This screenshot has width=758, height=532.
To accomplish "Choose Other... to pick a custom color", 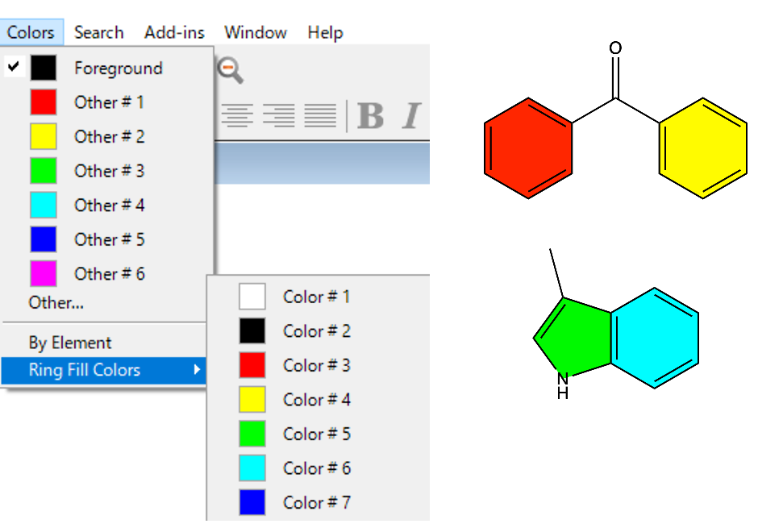I will click(x=56, y=302).
